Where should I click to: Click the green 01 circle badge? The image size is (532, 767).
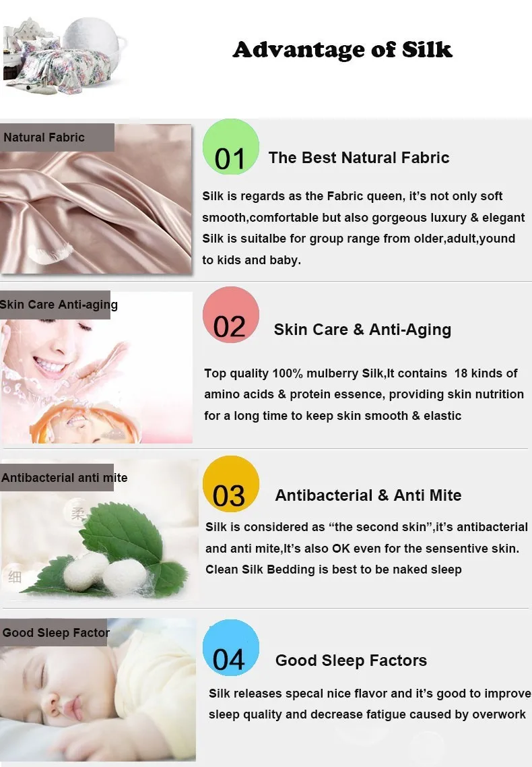[230, 147]
